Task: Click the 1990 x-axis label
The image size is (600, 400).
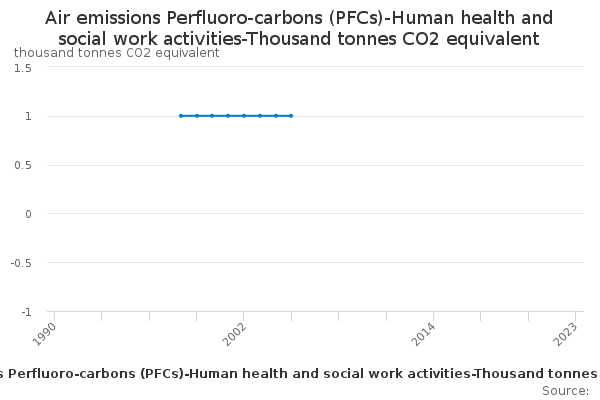Action: click(47, 335)
